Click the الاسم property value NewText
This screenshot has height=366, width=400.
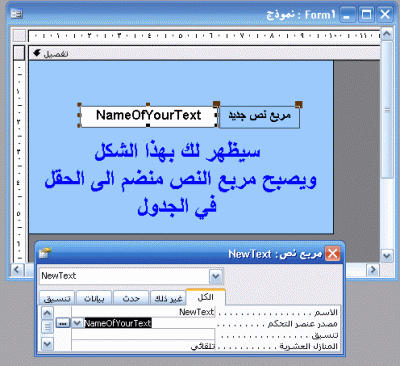[x=143, y=312]
